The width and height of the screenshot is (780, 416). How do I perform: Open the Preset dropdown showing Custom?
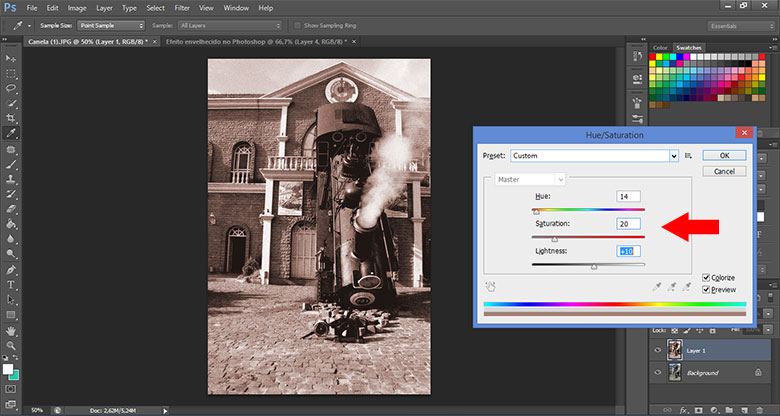coord(594,156)
